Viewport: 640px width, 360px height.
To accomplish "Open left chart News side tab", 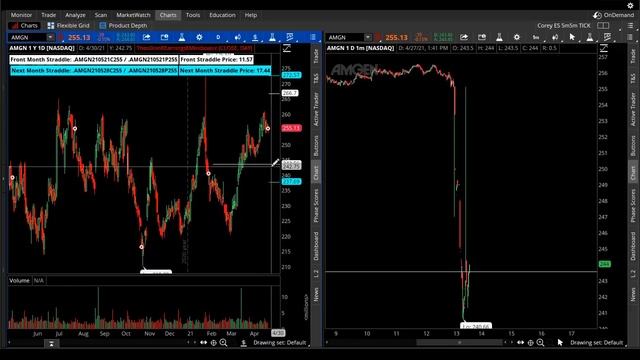I will coord(316,294).
